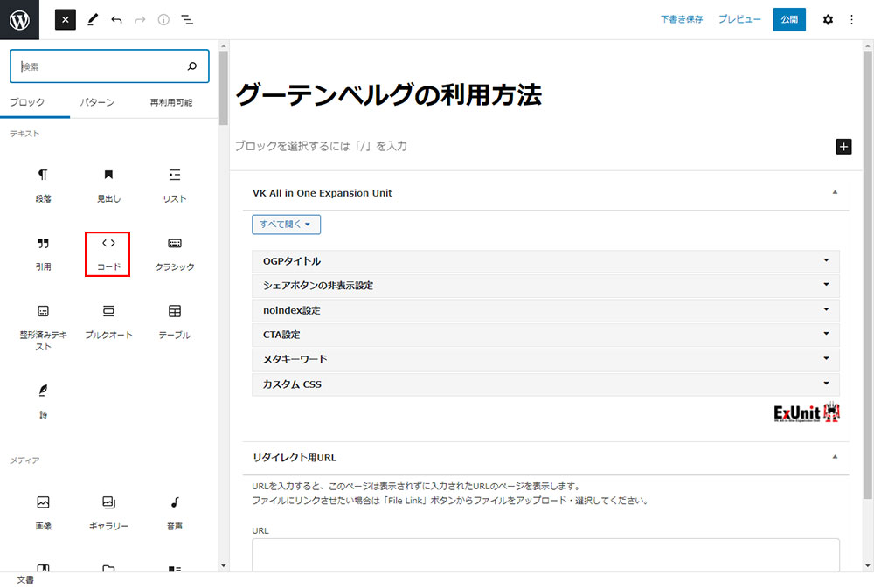
Task: Expand the noindex設定 section
Action: 545,310
